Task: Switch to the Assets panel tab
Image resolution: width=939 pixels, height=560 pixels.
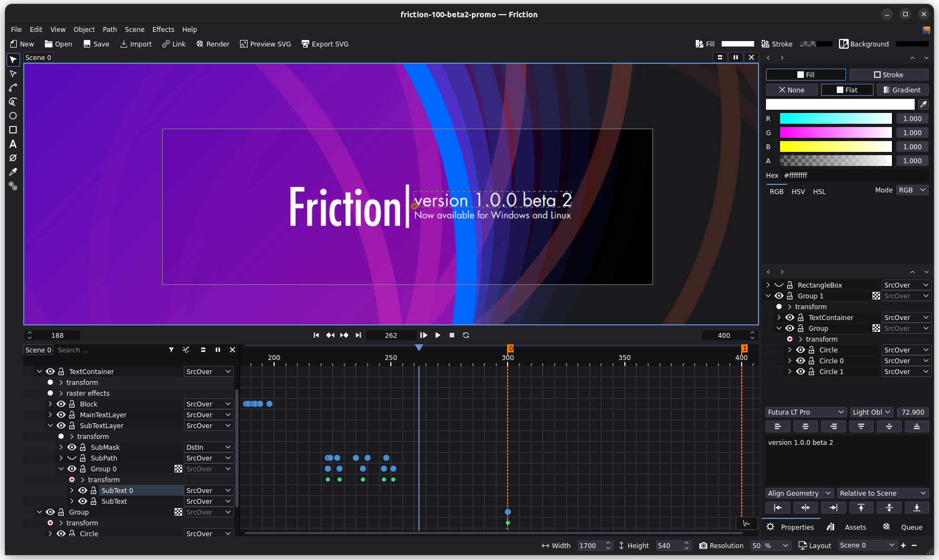Action: coord(855,527)
